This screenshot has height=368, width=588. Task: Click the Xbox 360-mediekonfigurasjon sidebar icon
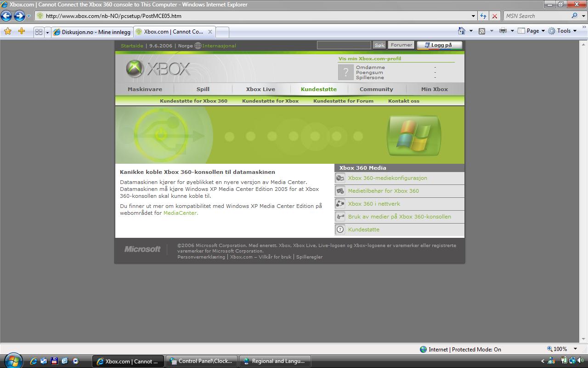340,178
